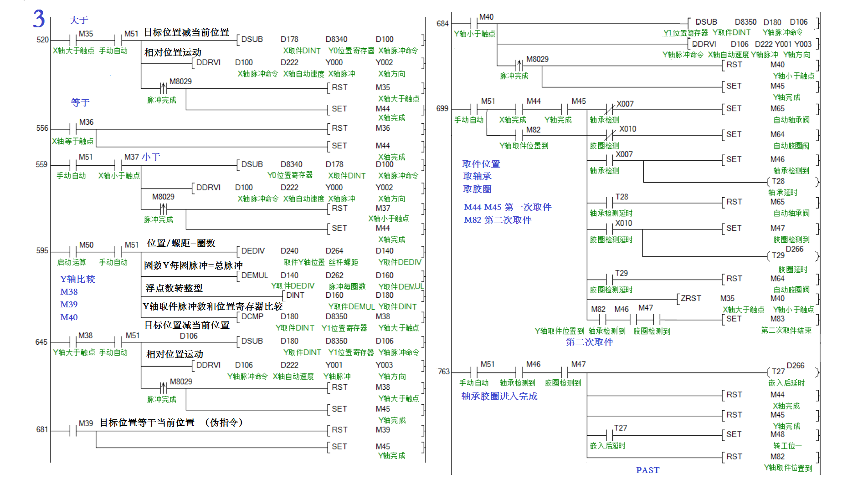The width and height of the screenshot is (868, 479).
Task: Click the M39 contact at rung 681
Action: click(73, 430)
